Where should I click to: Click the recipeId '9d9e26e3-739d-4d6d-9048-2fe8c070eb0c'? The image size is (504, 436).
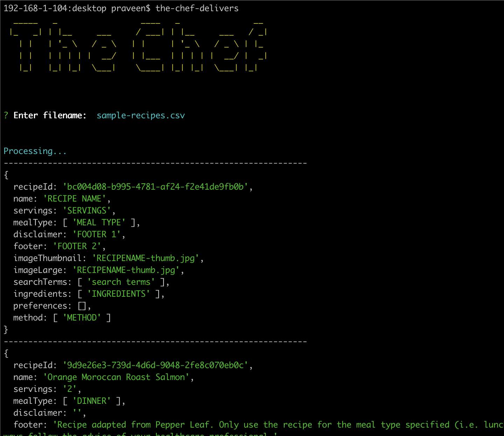[155, 365]
